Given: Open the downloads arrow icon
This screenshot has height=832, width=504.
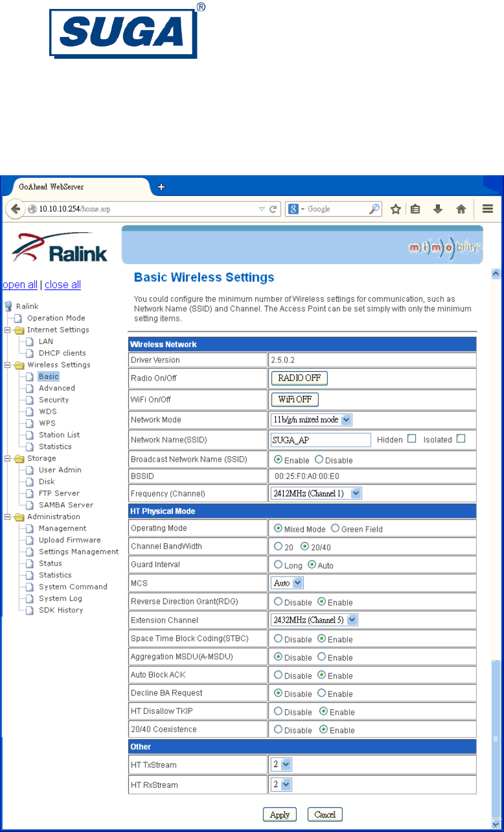Looking at the screenshot, I should tap(438, 209).
